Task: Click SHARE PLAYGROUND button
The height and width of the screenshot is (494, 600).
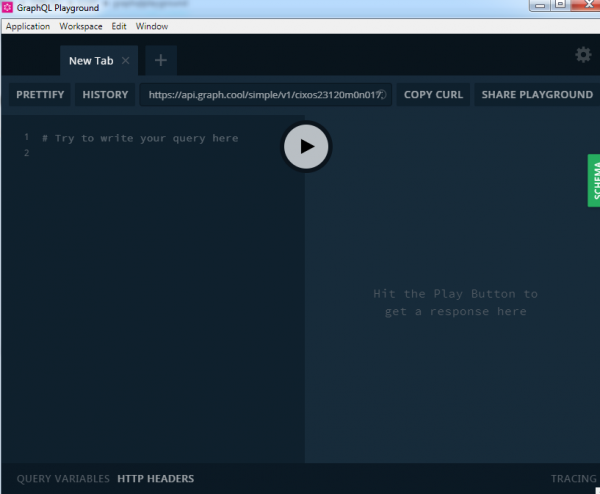Action: [x=537, y=95]
